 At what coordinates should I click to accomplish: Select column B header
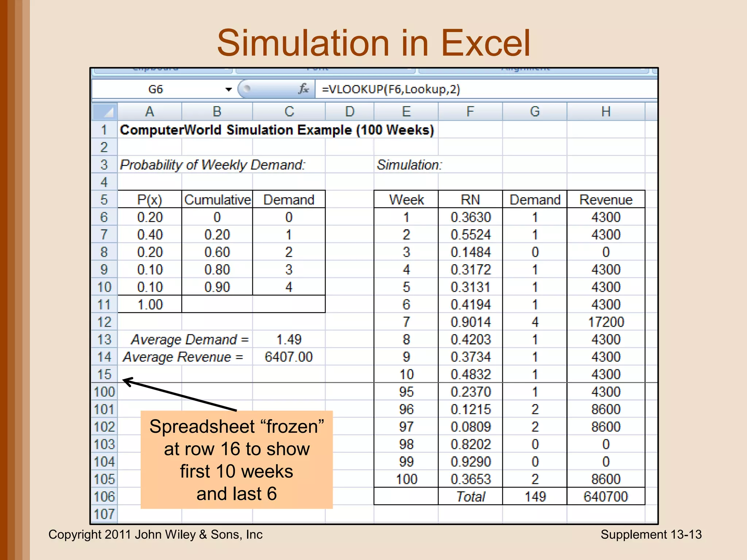pyautogui.click(x=217, y=112)
